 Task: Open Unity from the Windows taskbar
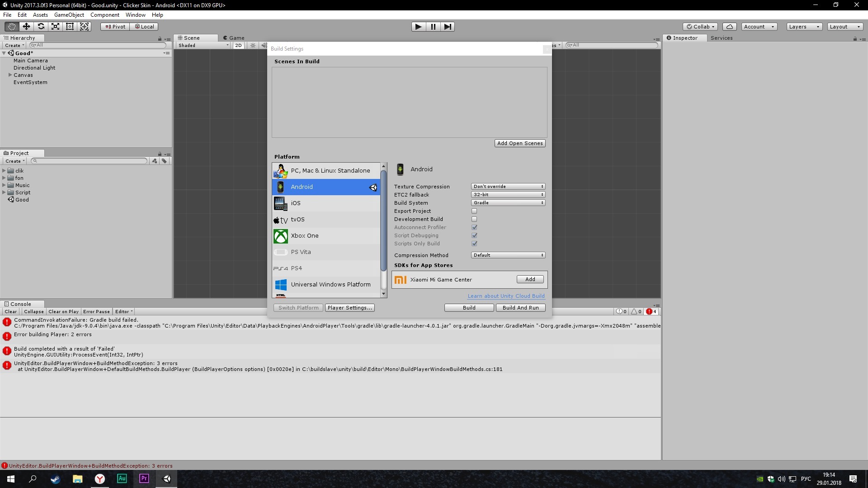[166, 479]
